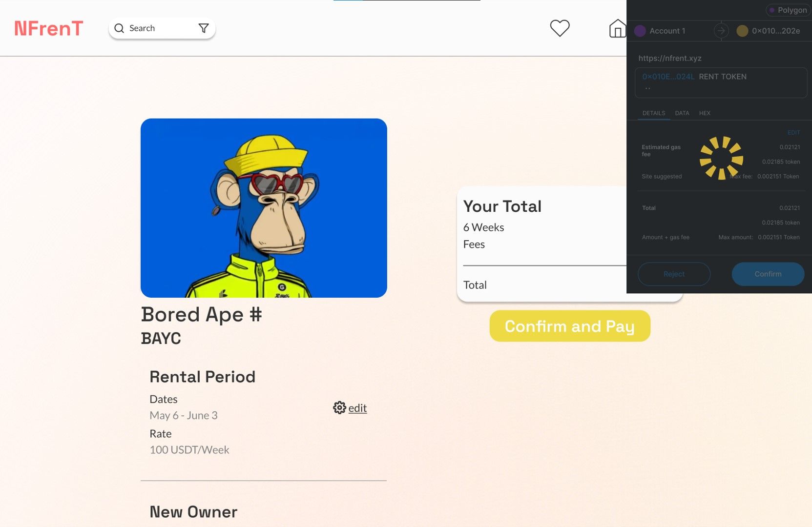
Task: Click the edit gear icon
Action: 339,407
